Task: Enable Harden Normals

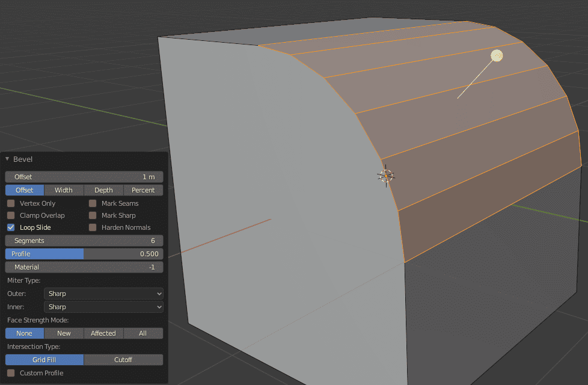Action: (92, 227)
